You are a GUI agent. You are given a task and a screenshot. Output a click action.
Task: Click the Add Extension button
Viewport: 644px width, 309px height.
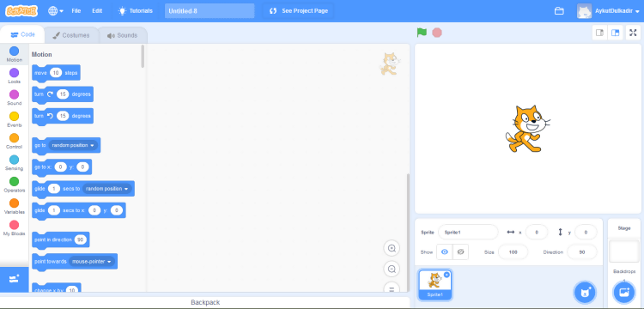point(14,280)
